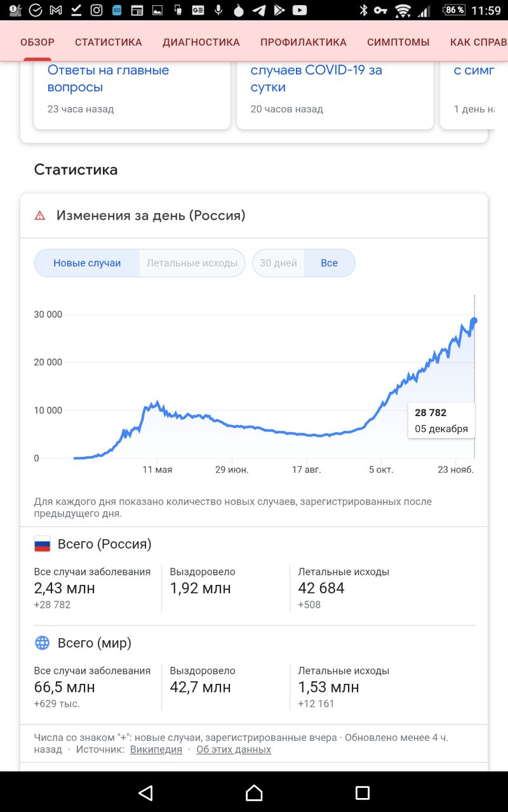Open recent apps with square icon
Viewport: 508px width, 812px height.
tap(362, 792)
